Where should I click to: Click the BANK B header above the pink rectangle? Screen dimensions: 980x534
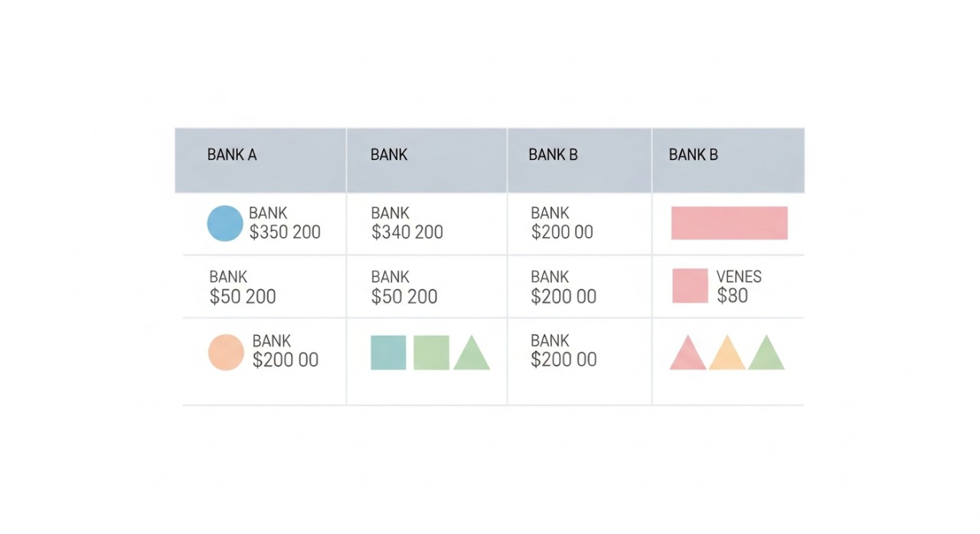(x=693, y=155)
